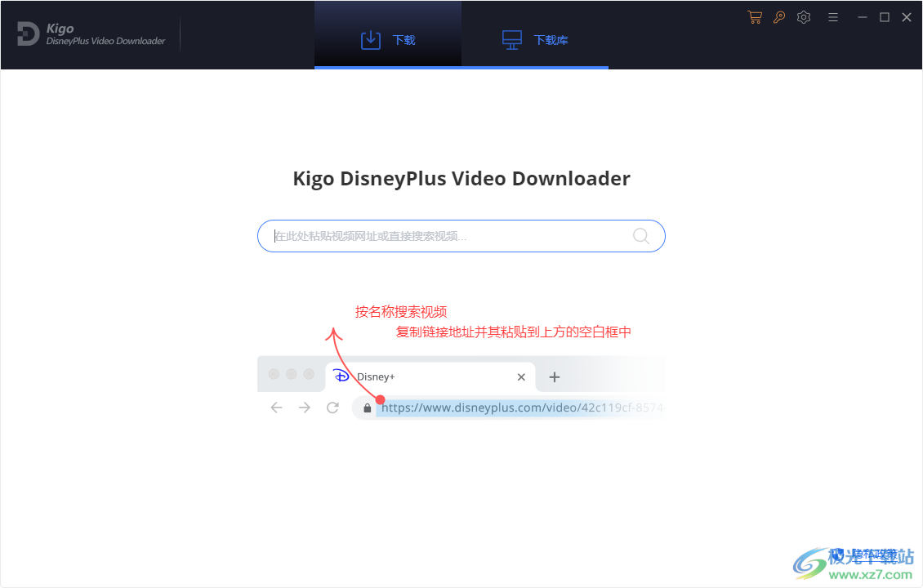Click the text 复制链接地址并其粘贴到上方的空白框中

(513, 332)
